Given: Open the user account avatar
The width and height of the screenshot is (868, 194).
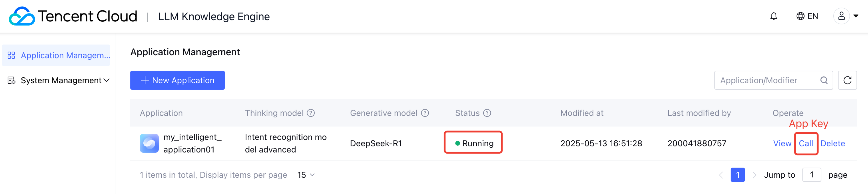Looking at the screenshot, I should [x=841, y=16].
